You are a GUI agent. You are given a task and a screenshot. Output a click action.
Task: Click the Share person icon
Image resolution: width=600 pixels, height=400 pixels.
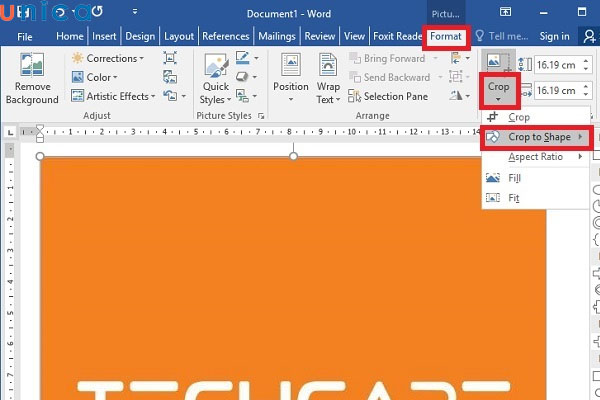[589, 36]
